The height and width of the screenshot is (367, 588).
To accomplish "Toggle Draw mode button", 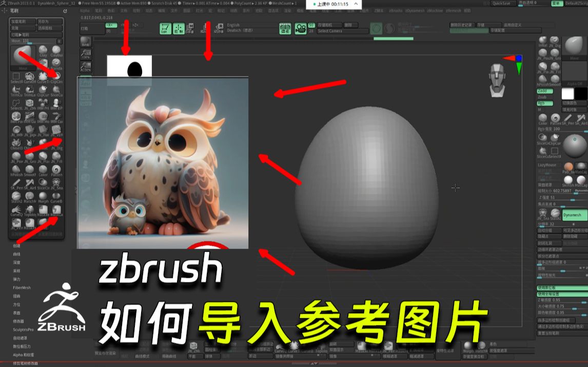I will [x=179, y=29].
